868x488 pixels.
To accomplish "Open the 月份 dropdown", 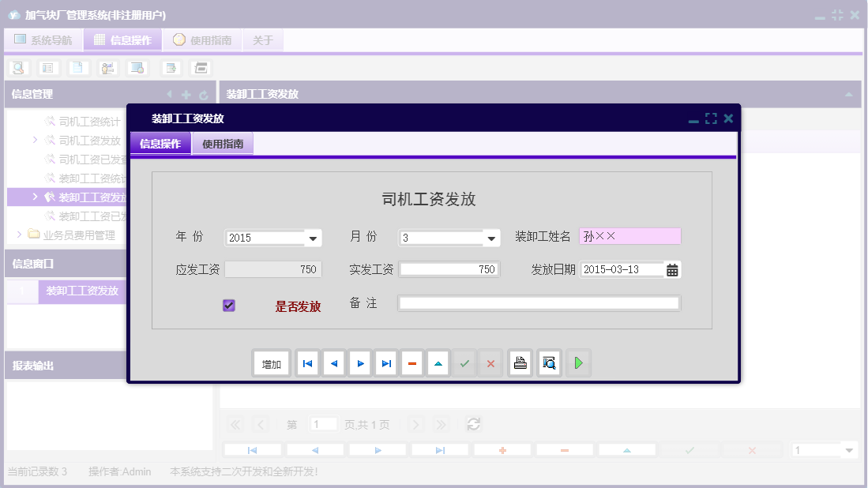I will click(x=491, y=237).
